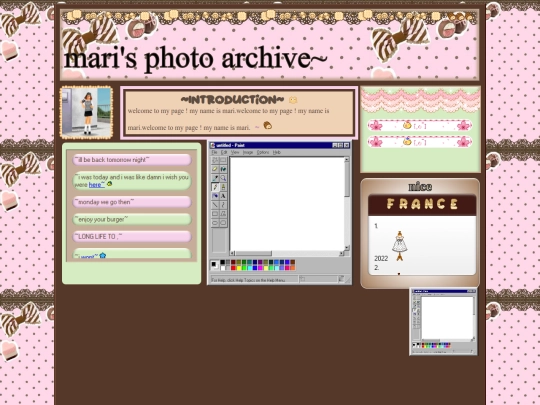Click Paint's vertical scrollbar up arrow
This screenshot has height=405, width=540.
point(346,159)
